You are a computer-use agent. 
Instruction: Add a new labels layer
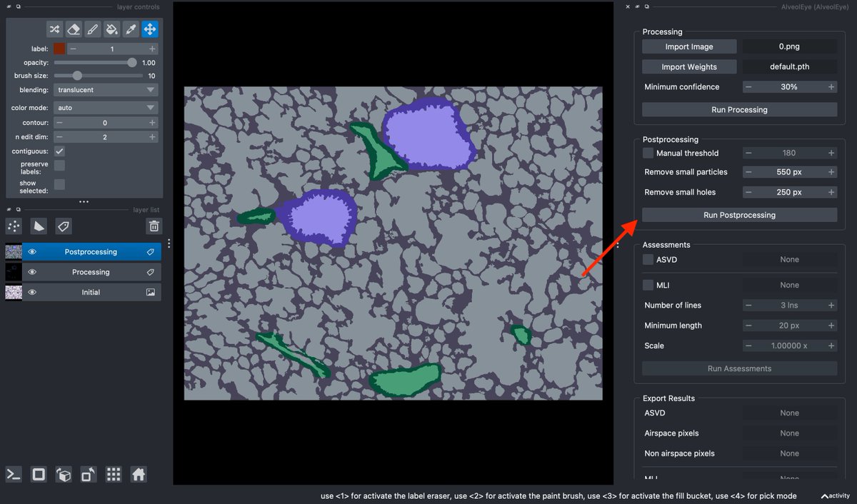(x=64, y=226)
